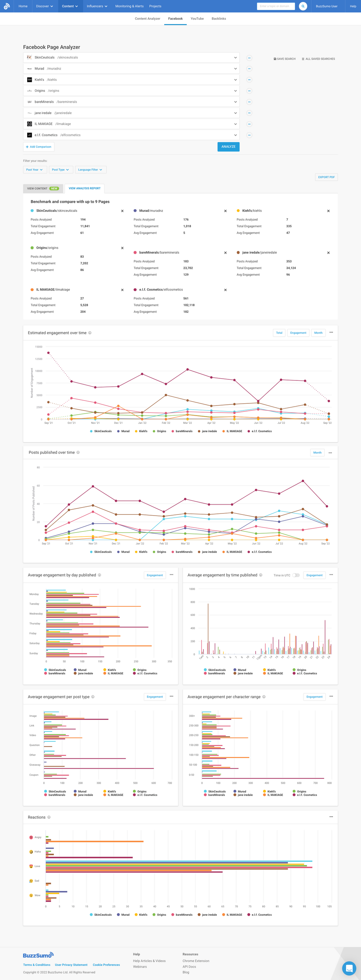Expand the Post Type filter

60,170
